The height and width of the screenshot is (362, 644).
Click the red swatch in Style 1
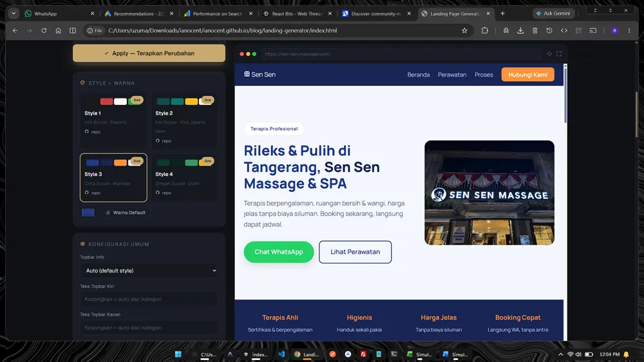click(106, 102)
